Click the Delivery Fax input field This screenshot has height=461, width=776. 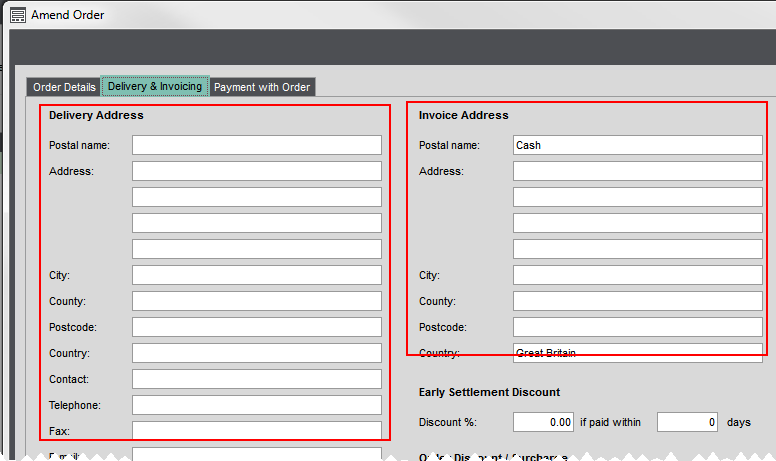click(x=256, y=431)
